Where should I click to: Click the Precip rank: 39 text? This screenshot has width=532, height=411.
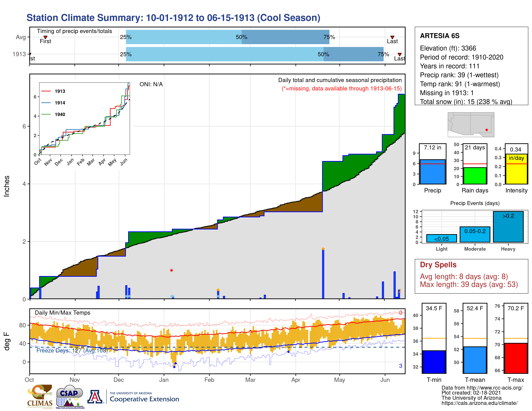pos(459,75)
